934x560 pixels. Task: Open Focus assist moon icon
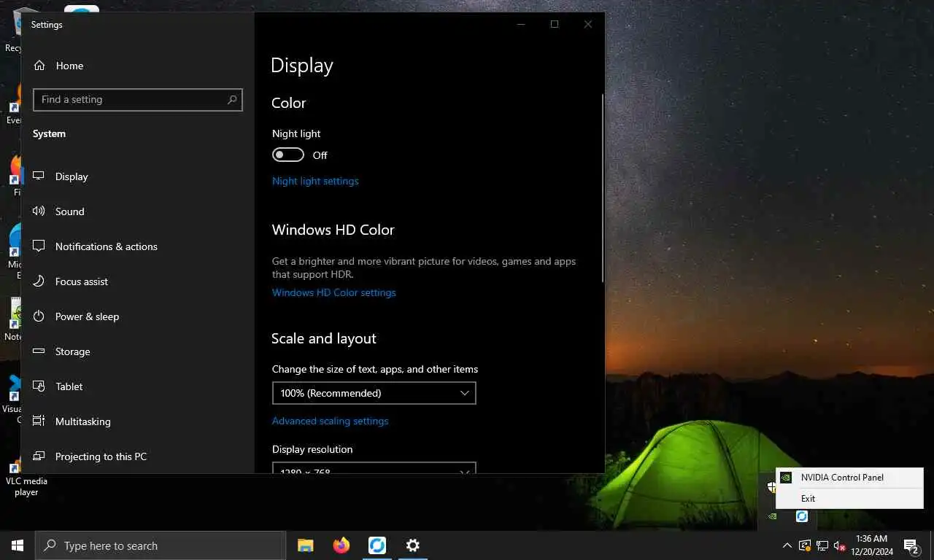click(x=39, y=281)
